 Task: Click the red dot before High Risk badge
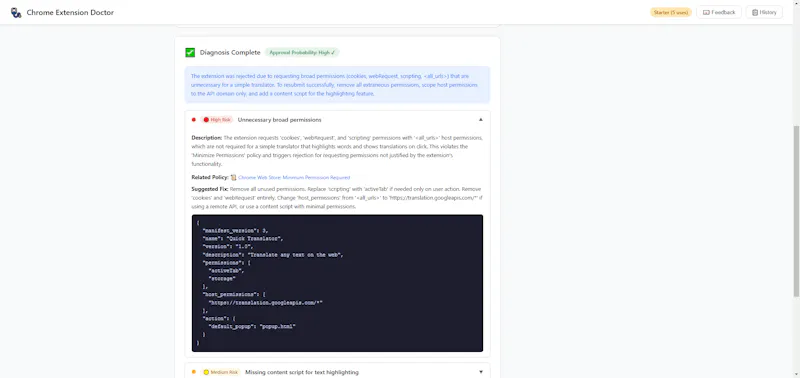pyautogui.click(x=193, y=120)
